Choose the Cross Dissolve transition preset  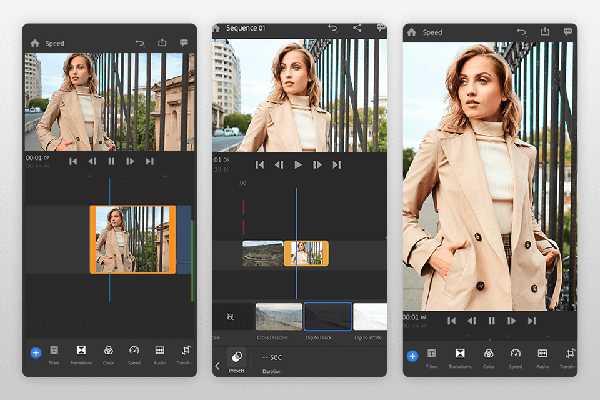click(x=279, y=317)
